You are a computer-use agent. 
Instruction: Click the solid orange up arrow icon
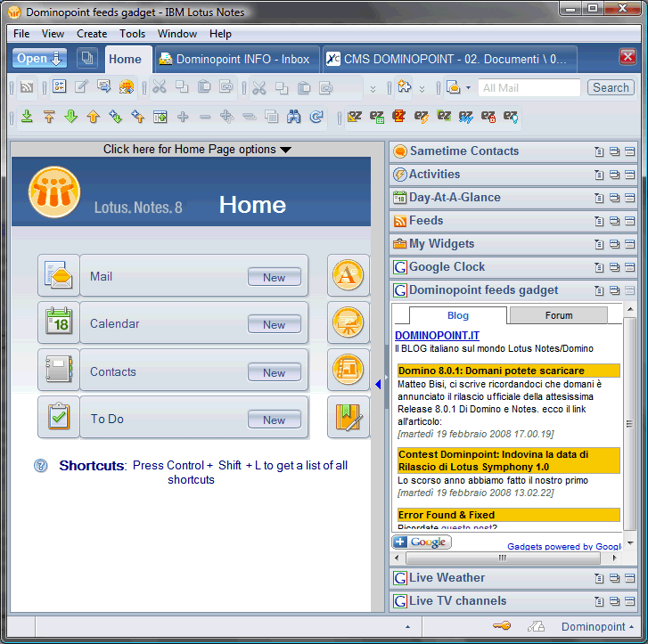94,117
